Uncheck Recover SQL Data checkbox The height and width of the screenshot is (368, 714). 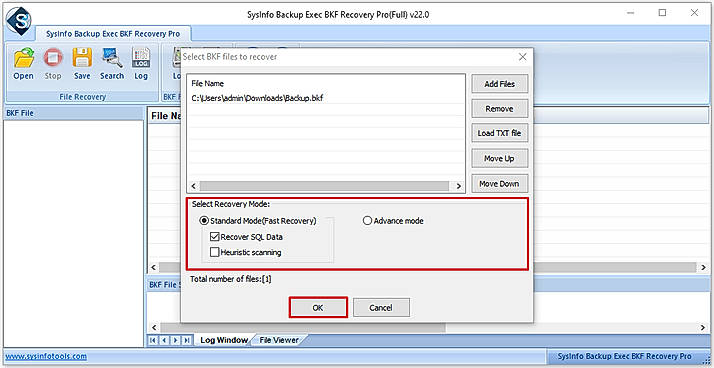pos(214,237)
